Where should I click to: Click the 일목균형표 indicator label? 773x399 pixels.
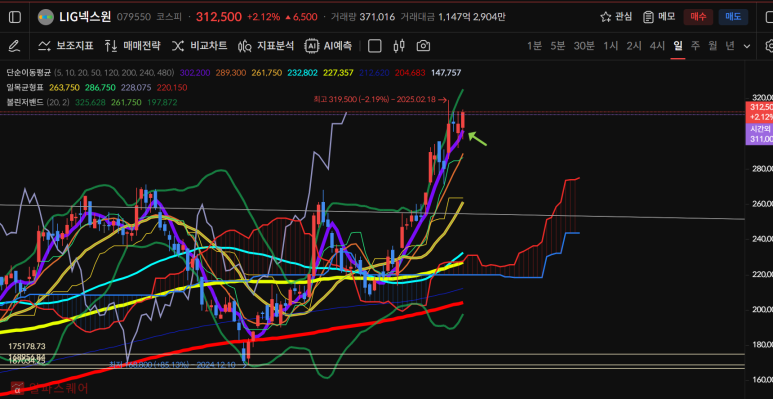click(25, 88)
